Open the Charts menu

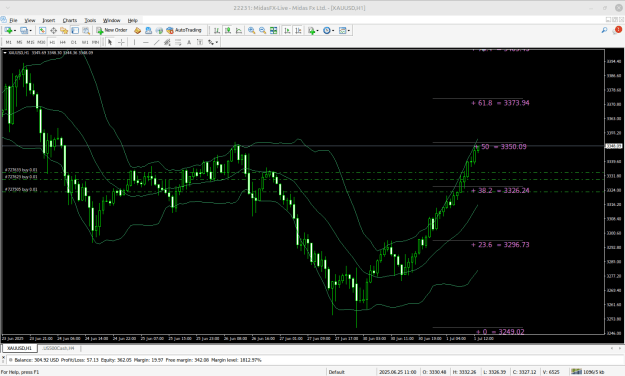coord(70,20)
